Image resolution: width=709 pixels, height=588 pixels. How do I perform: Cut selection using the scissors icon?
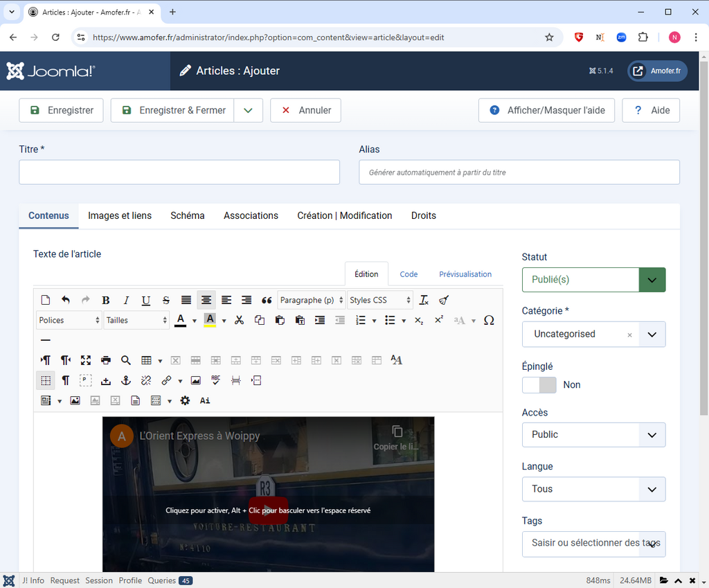[239, 320]
